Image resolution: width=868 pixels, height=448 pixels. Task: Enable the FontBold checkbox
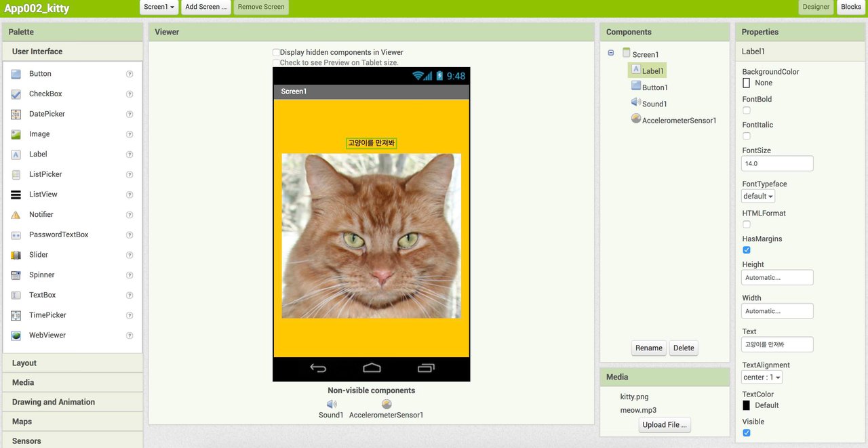coord(747,110)
